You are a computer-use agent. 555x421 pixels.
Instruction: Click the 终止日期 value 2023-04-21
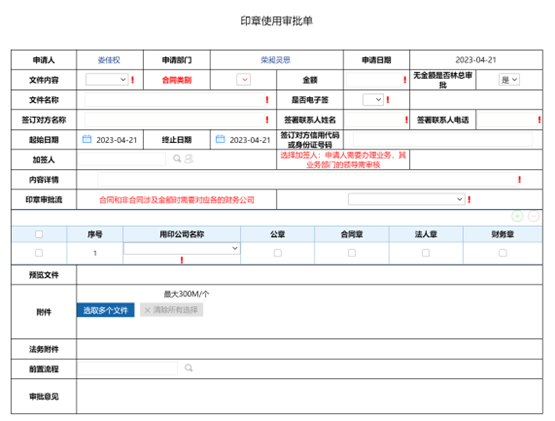click(x=250, y=140)
